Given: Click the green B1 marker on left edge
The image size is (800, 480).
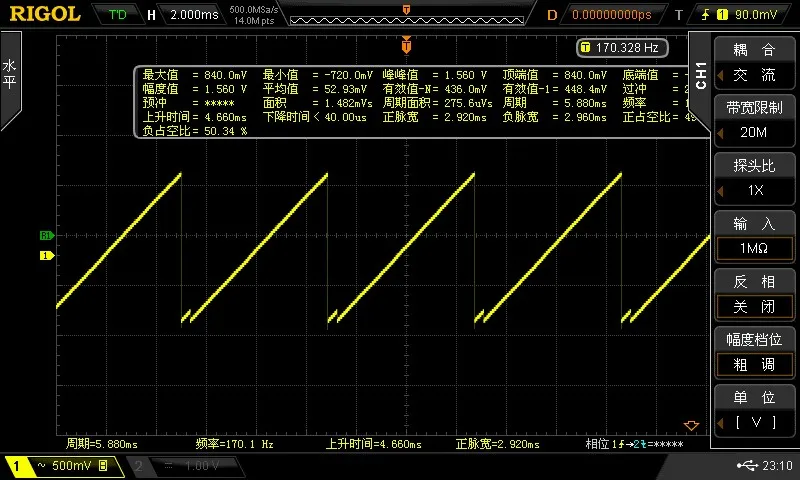Looking at the screenshot, I should (x=45, y=236).
